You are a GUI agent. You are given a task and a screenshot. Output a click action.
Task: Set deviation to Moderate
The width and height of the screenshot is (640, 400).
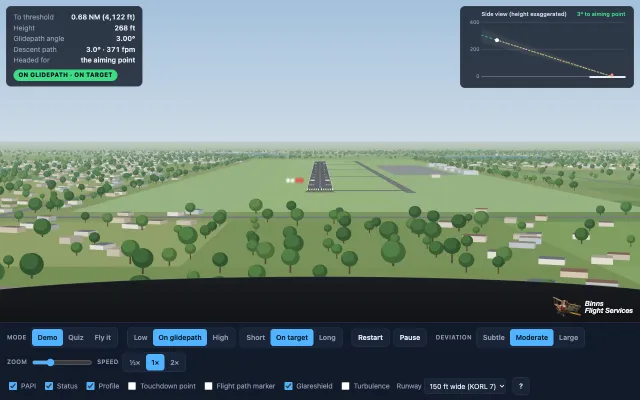coord(531,338)
